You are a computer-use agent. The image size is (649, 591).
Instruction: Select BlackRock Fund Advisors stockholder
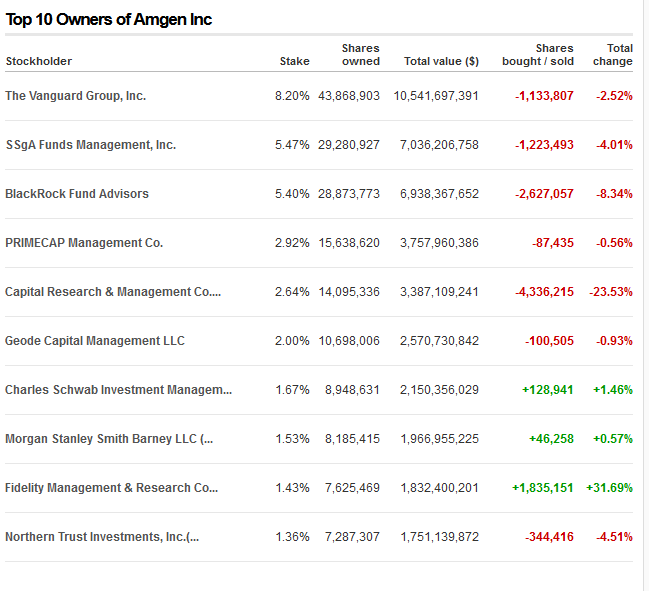click(x=77, y=194)
